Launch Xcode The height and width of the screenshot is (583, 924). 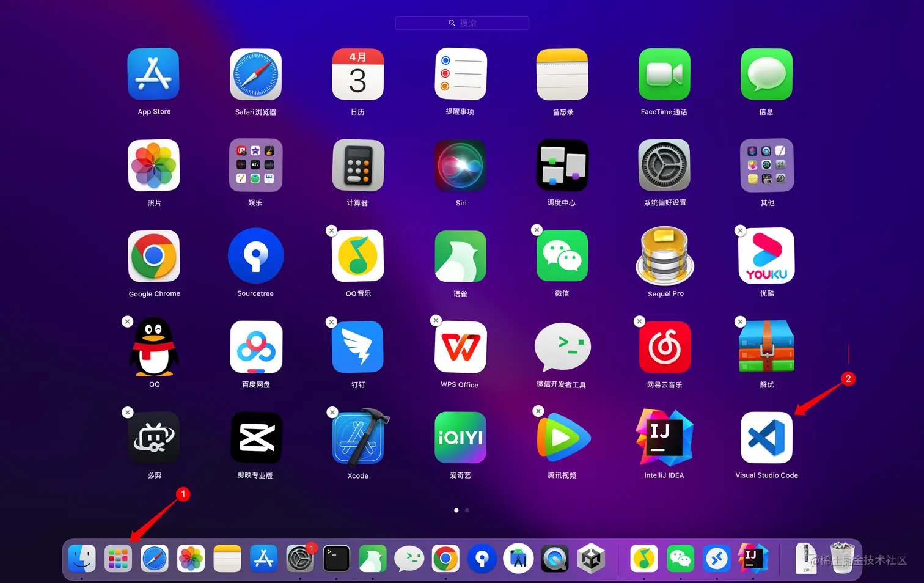[x=358, y=437]
